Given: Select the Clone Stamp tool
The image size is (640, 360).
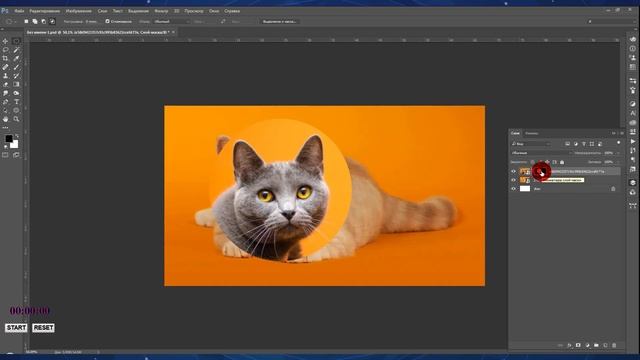Looking at the screenshot, I should tap(5, 76).
